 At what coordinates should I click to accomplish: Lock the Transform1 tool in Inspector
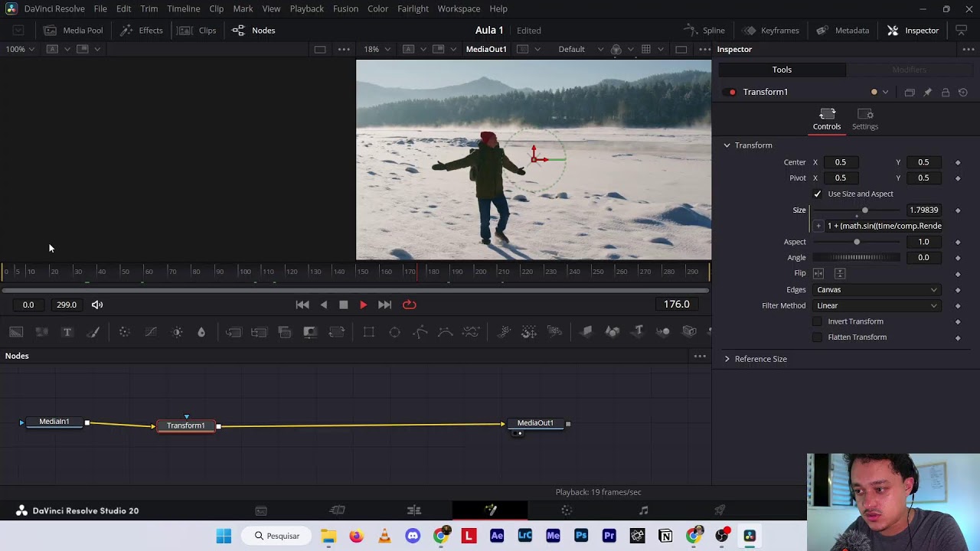point(946,92)
